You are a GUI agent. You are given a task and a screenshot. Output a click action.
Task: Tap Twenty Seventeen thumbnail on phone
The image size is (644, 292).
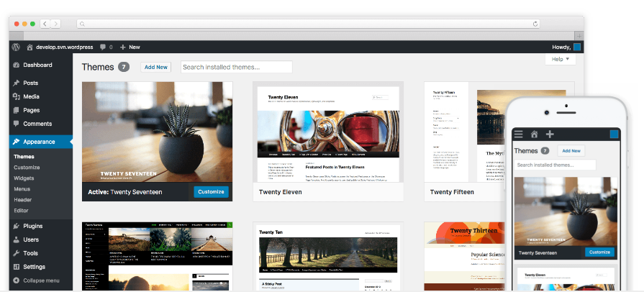[x=566, y=211]
